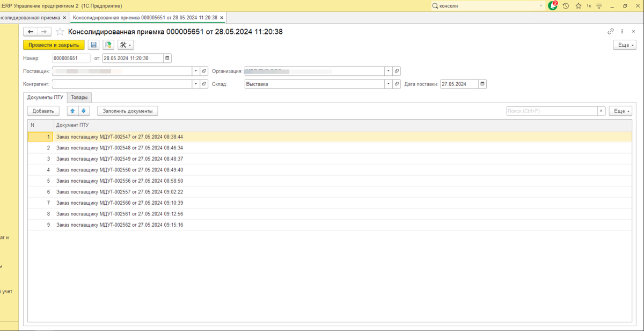644x331 pixels.
Task: Switch to the first Консолидированная приемка window tab
Action: (30, 18)
